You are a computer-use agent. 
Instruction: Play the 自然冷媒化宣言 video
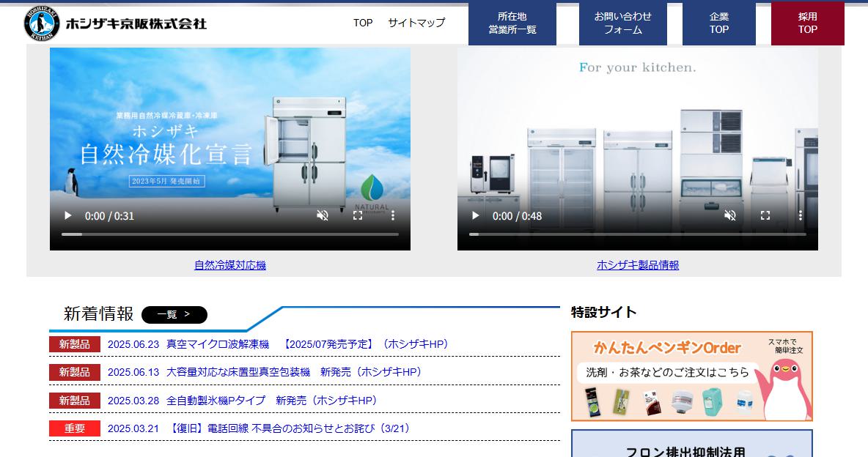click(67, 216)
